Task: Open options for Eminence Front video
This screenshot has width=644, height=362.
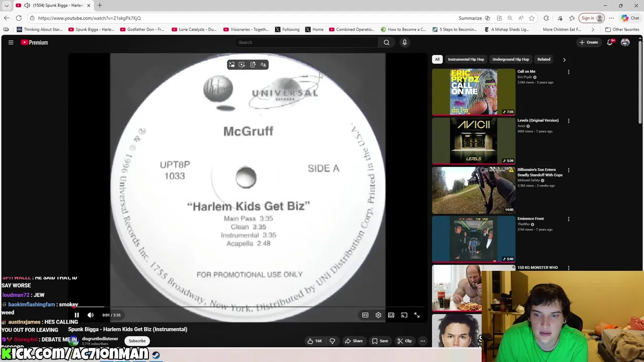Action: 569,219
